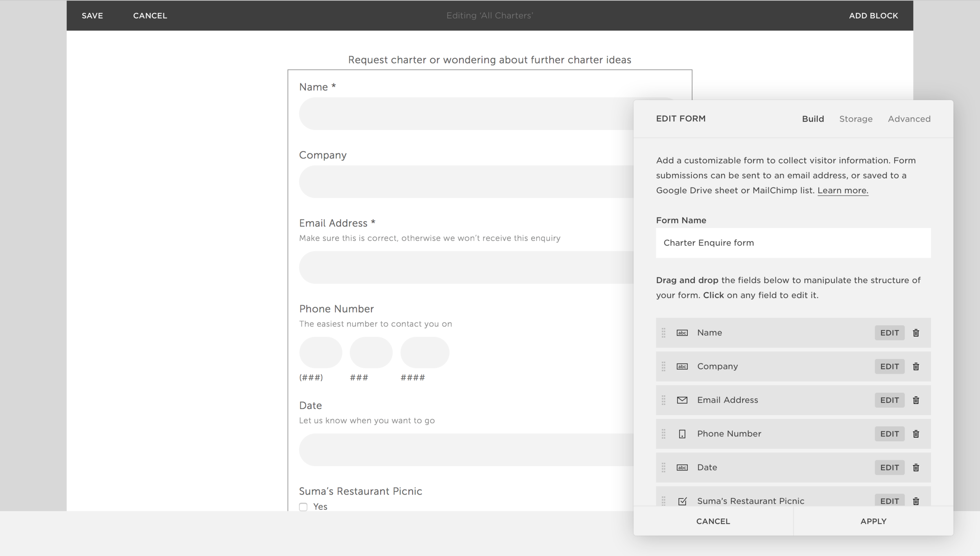
Task: Edit the Company field
Action: click(889, 366)
